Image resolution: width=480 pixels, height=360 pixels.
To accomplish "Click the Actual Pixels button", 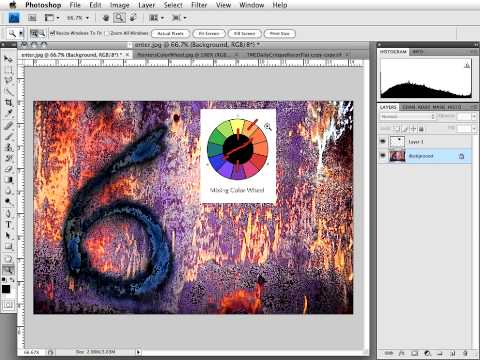I will click(x=170, y=33).
